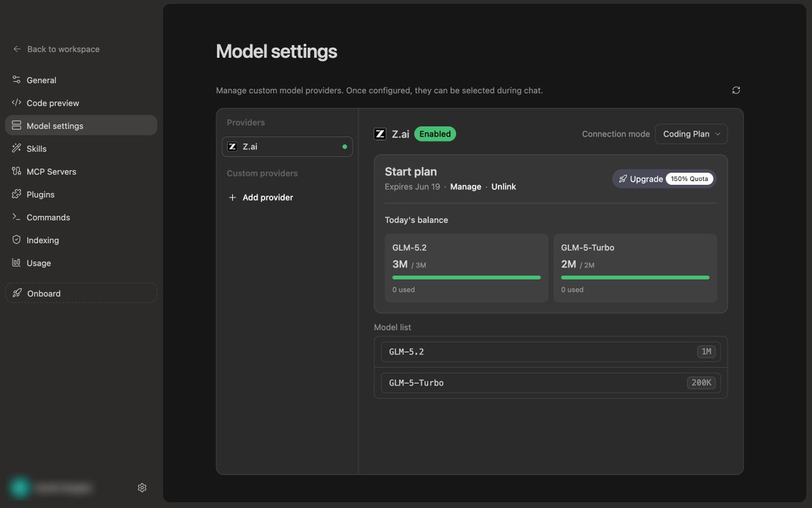Viewport: 812px width, 508px height.
Task: Click the Skills magic wand icon
Action: (16, 148)
